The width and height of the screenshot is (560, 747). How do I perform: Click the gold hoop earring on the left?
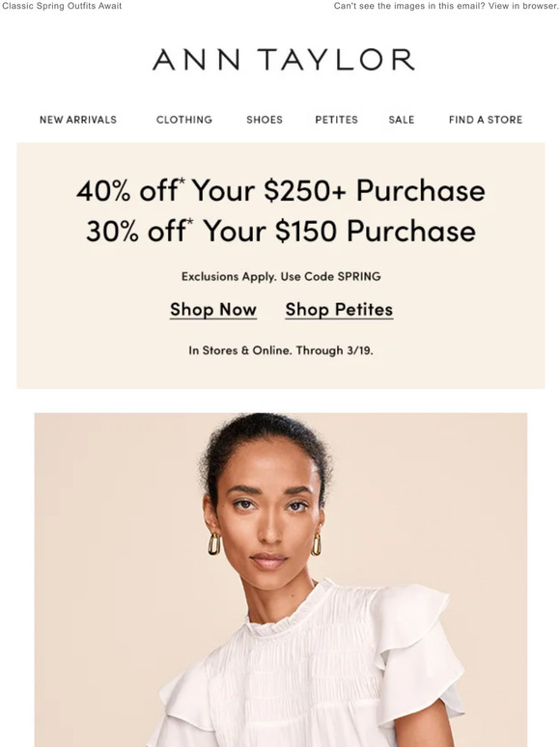(x=214, y=544)
